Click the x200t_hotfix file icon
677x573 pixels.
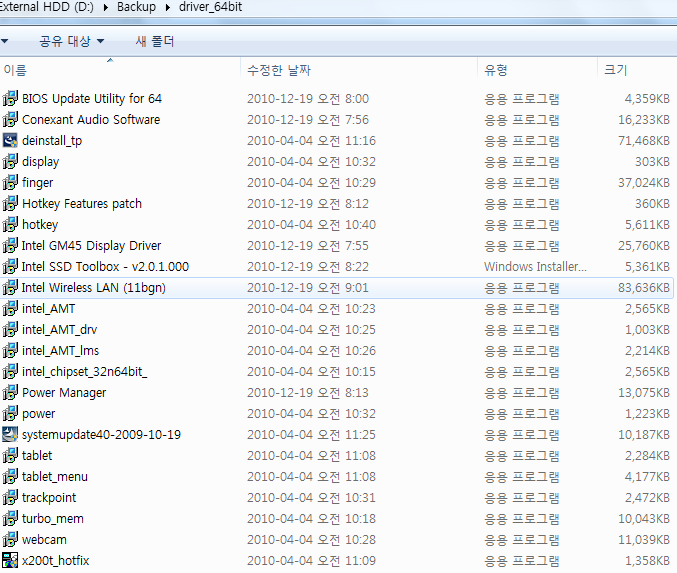10,560
